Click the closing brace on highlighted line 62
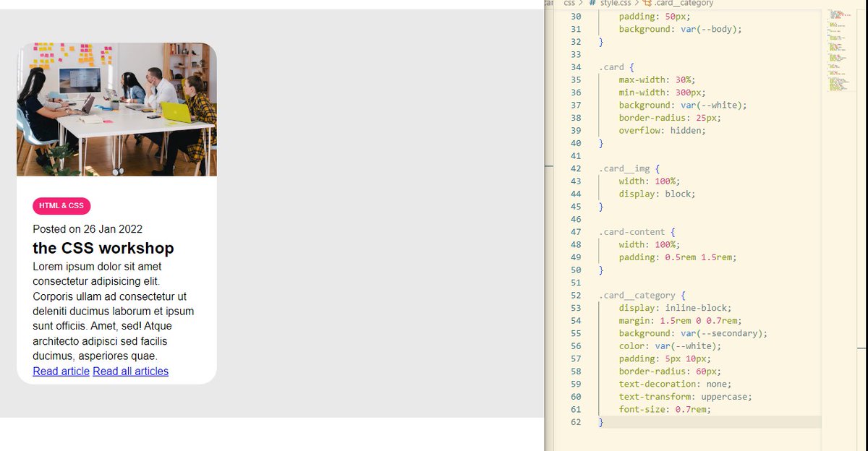This screenshot has width=868, height=451. 600,421
